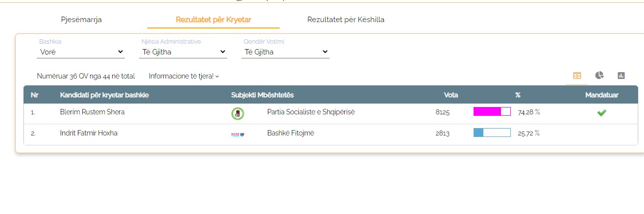Click blue 25.72% progress bar
Image resolution: width=644 pixels, height=214 pixels.
492,133
